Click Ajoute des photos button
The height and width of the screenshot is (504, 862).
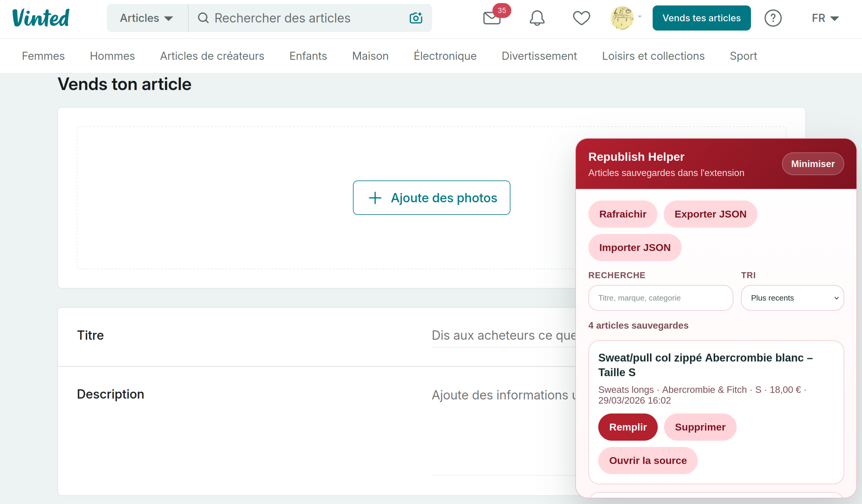(x=431, y=198)
